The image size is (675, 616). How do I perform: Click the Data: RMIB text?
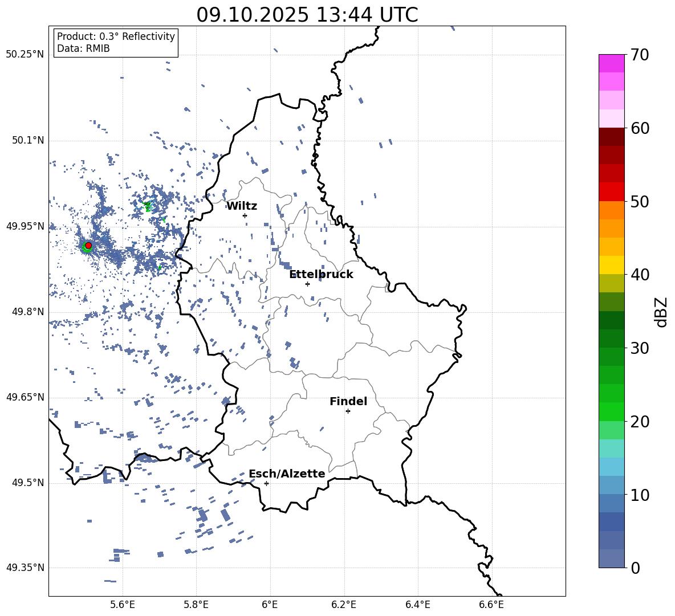tap(83, 48)
